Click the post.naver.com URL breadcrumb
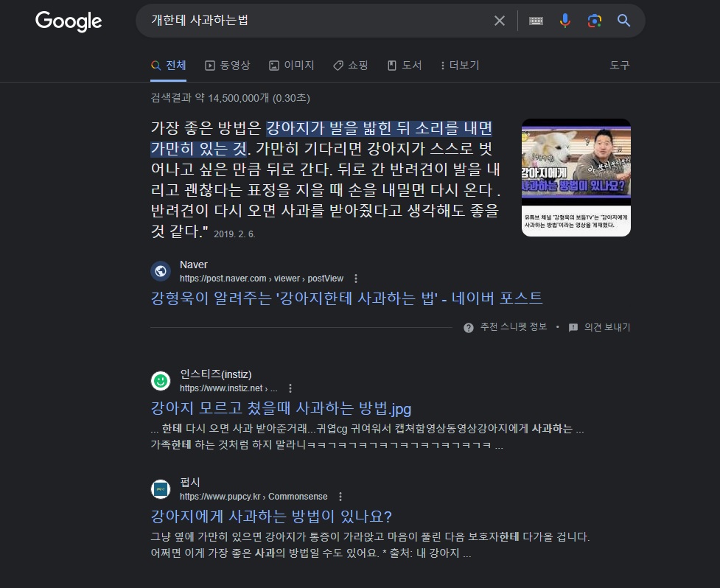The image size is (720, 588). (x=262, y=279)
